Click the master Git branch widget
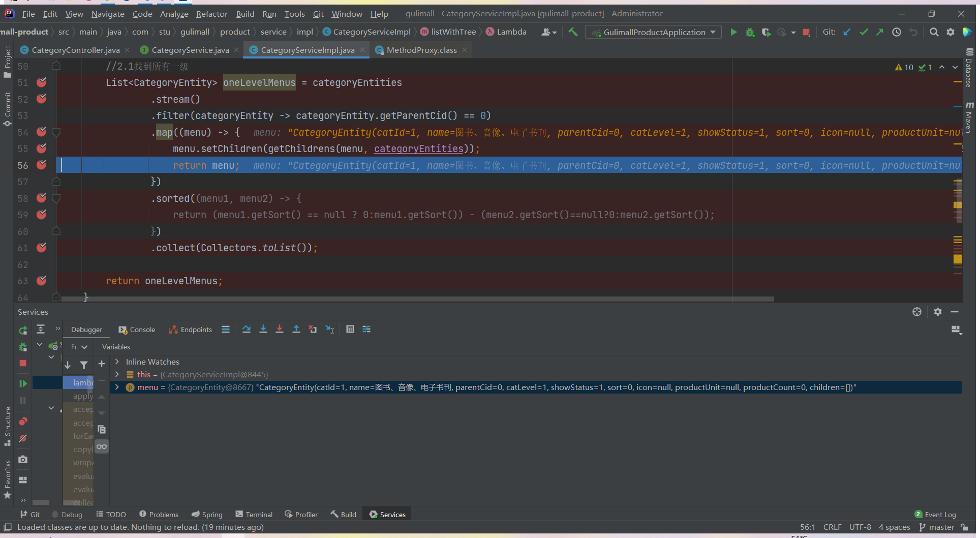The image size is (980, 538). [x=937, y=527]
